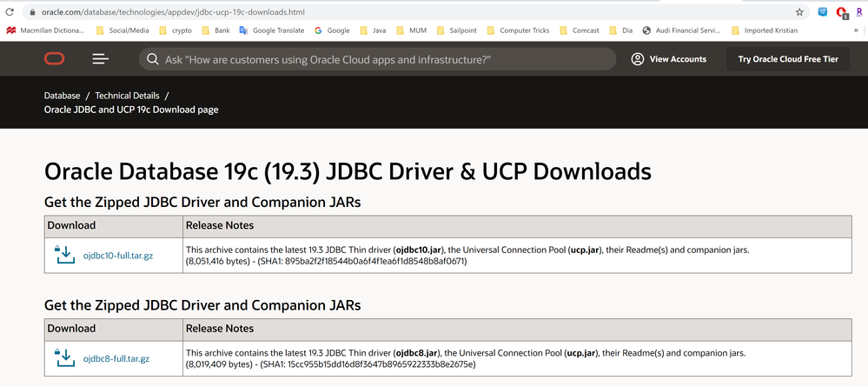Image resolution: width=868 pixels, height=387 pixels.
Task: Open the Java bookmarks folder
Action: [373, 30]
